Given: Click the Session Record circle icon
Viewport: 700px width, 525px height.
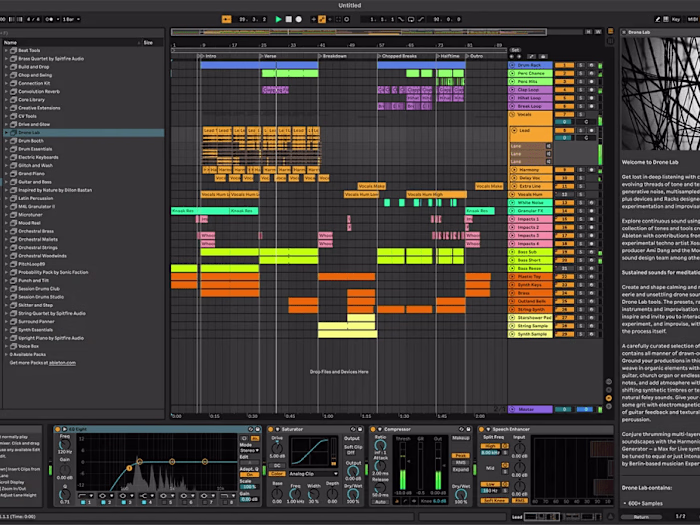Looking at the screenshot, I should point(347,19).
